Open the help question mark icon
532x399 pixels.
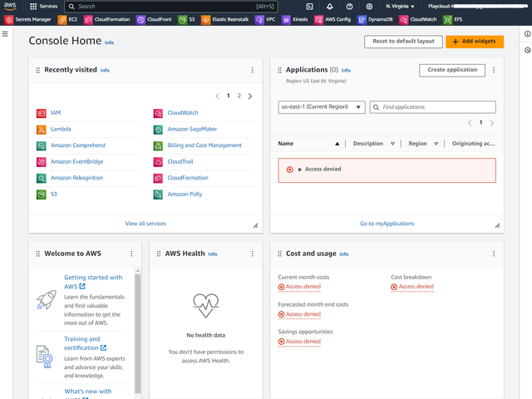[x=349, y=6]
